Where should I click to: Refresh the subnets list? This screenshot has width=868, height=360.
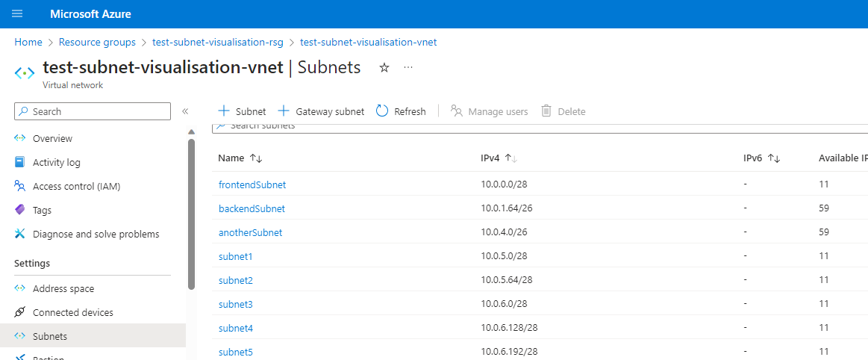click(401, 111)
